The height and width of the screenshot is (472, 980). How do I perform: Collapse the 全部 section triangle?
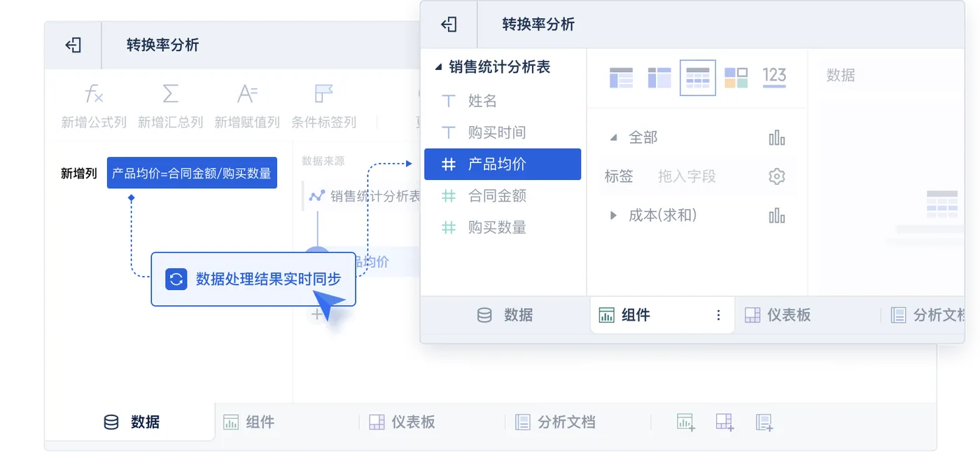613,138
